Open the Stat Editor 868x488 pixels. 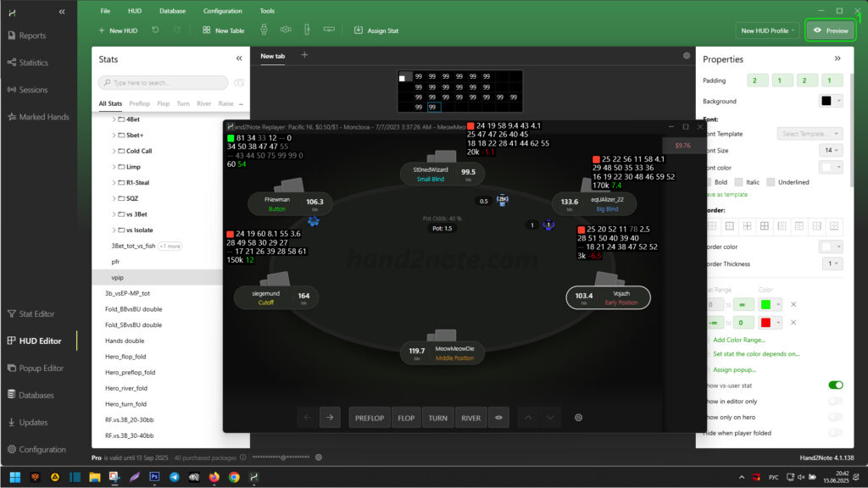pos(31,313)
